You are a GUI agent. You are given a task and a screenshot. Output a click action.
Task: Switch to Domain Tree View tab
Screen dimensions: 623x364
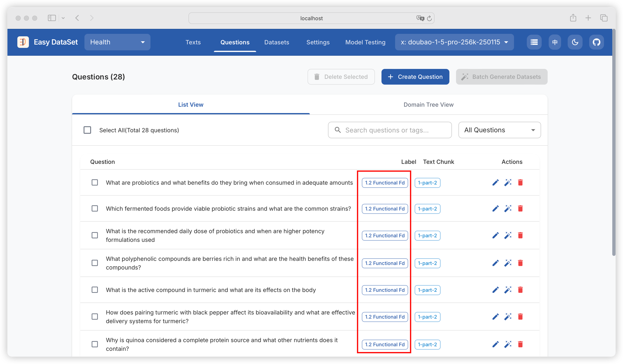[x=428, y=105]
